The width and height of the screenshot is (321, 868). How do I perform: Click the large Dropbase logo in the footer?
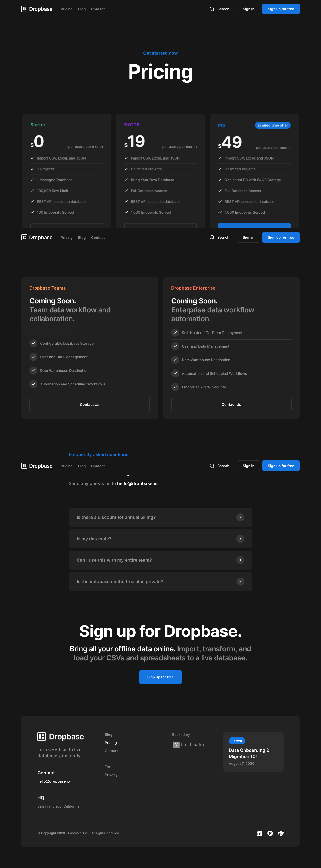tap(61, 737)
